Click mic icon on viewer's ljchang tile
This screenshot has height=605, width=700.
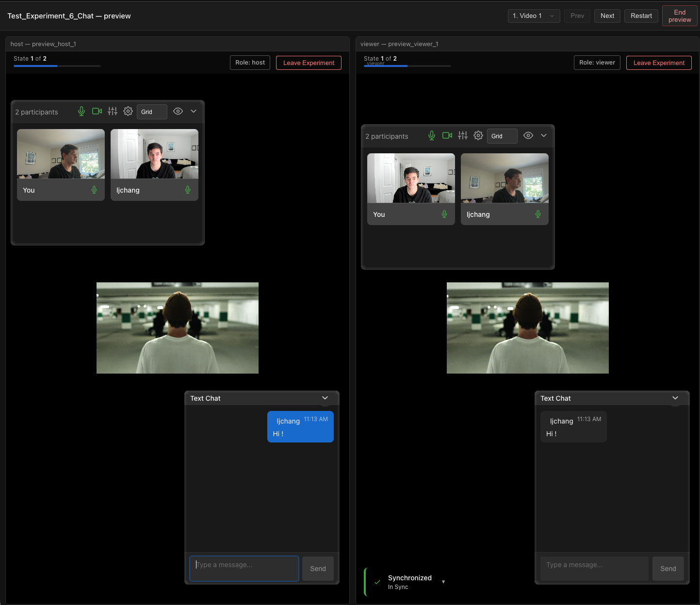[x=538, y=214]
